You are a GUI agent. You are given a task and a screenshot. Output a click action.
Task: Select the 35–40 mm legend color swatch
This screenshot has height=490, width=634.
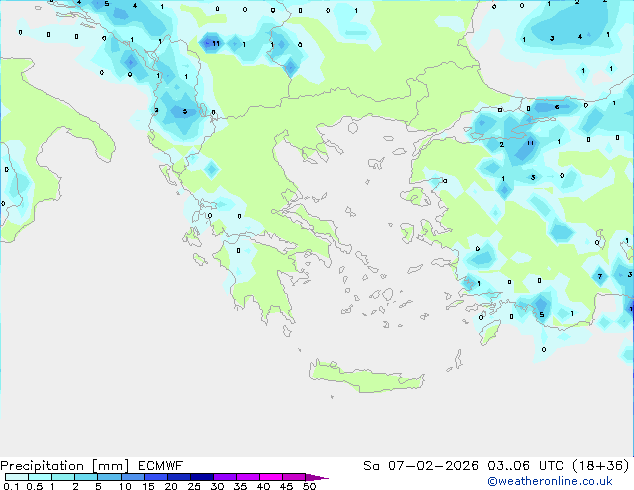pos(247,477)
